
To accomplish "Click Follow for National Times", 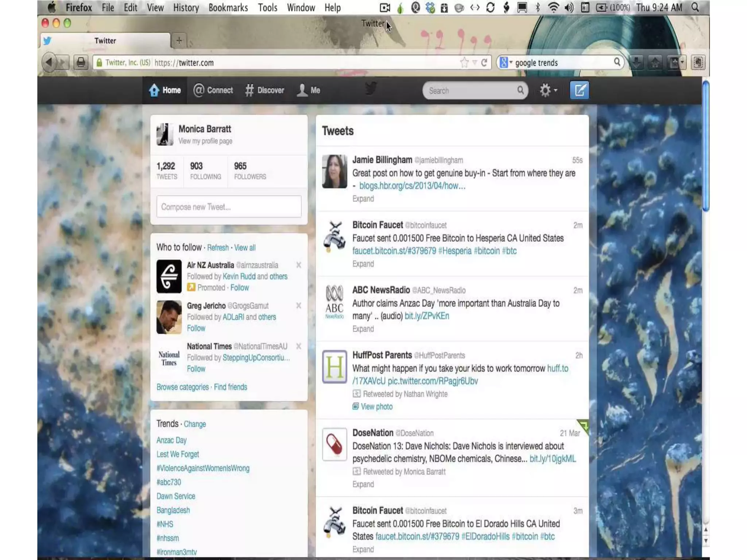I will coord(196,369).
